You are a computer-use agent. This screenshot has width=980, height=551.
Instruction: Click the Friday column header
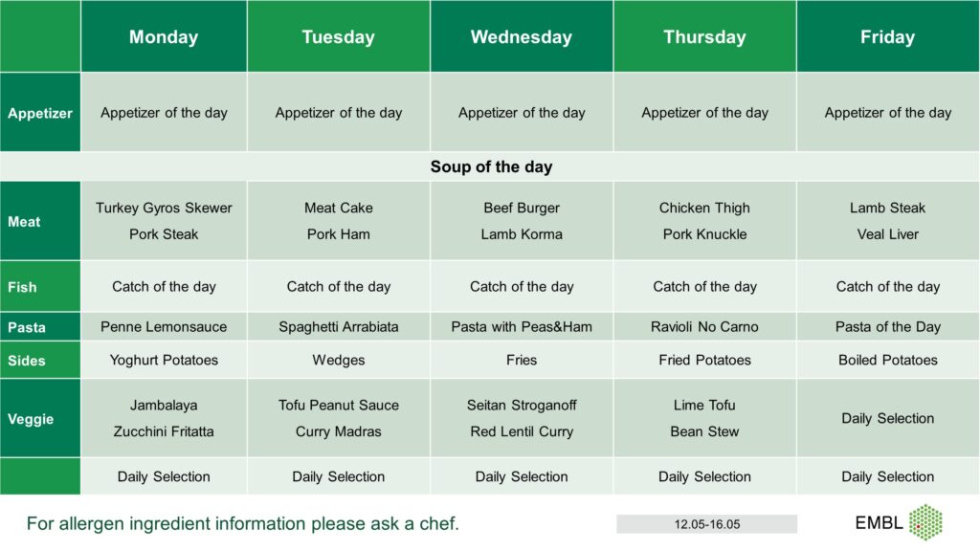pos(887,36)
